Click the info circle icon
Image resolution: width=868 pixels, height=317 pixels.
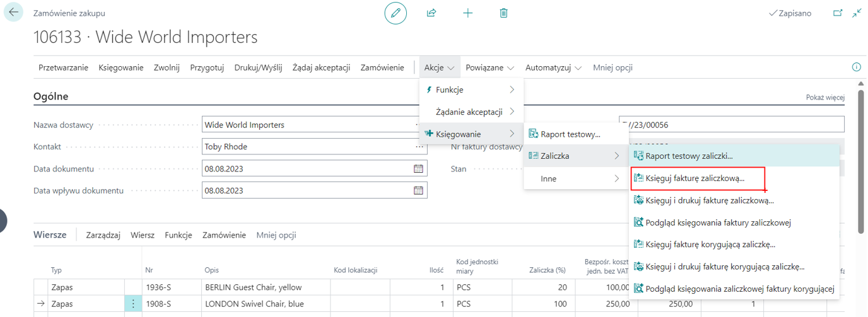pyautogui.click(x=856, y=67)
